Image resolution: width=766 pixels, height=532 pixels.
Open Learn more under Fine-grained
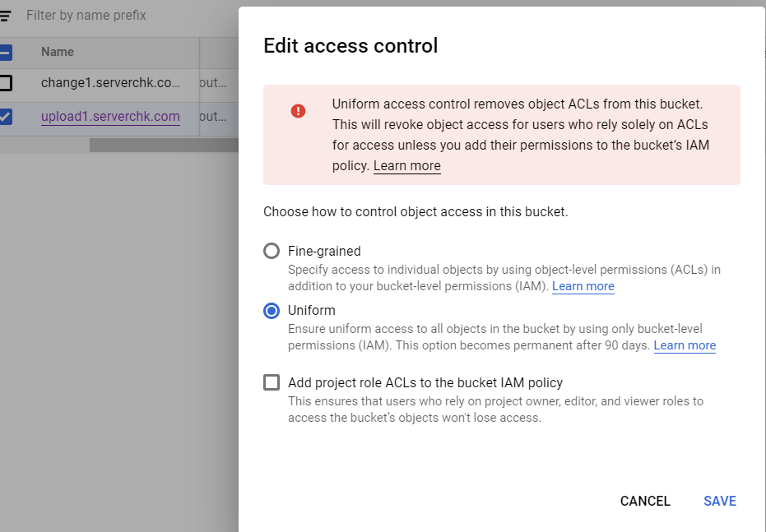coord(583,286)
